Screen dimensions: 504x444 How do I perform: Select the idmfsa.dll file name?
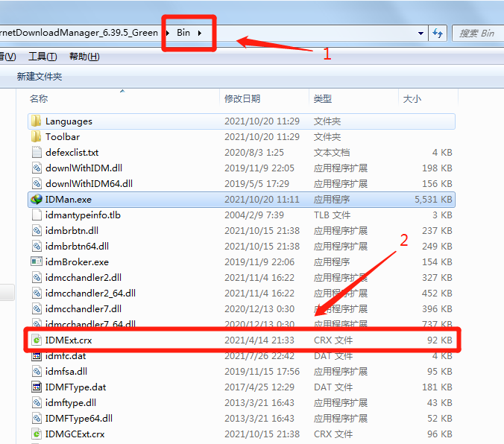(x=66, y=372)
